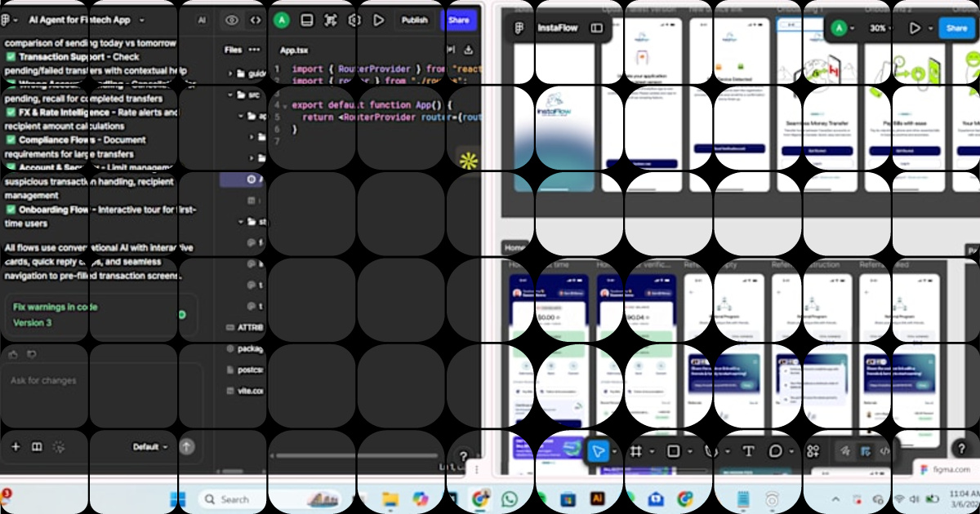The height and width of the screenshot is (514, 980).
Task: Switch to Draw mode in Figma toolbar
Action: (844, 451)
